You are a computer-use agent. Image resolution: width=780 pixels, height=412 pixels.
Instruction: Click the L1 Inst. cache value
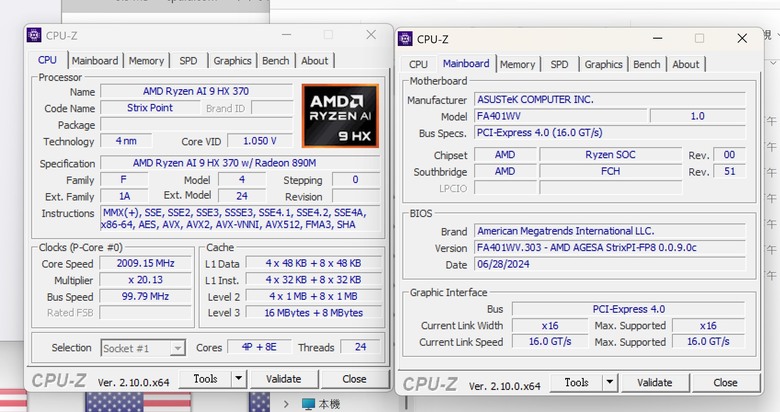tap(313, 280)
